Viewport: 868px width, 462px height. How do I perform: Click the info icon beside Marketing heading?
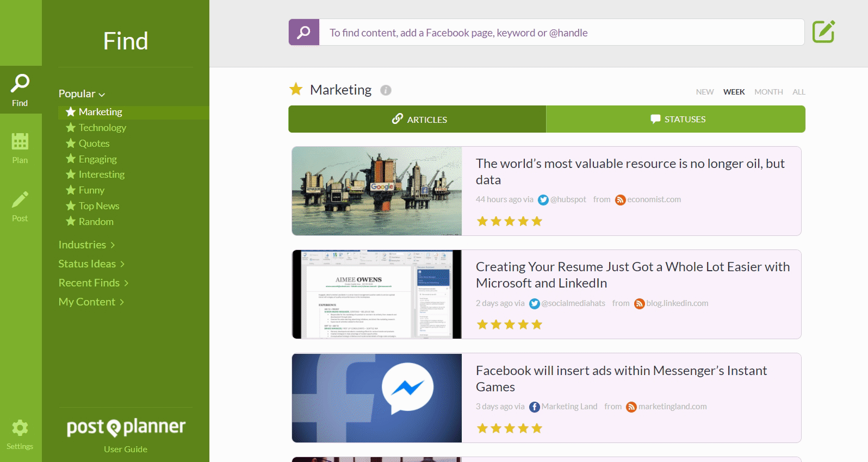[x=386, y=90]
